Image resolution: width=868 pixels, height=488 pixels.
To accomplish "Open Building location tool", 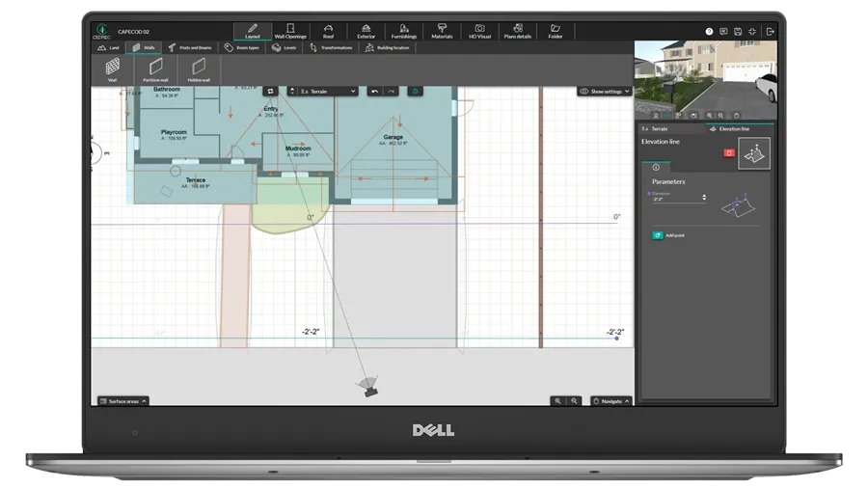I will (388, 47).
